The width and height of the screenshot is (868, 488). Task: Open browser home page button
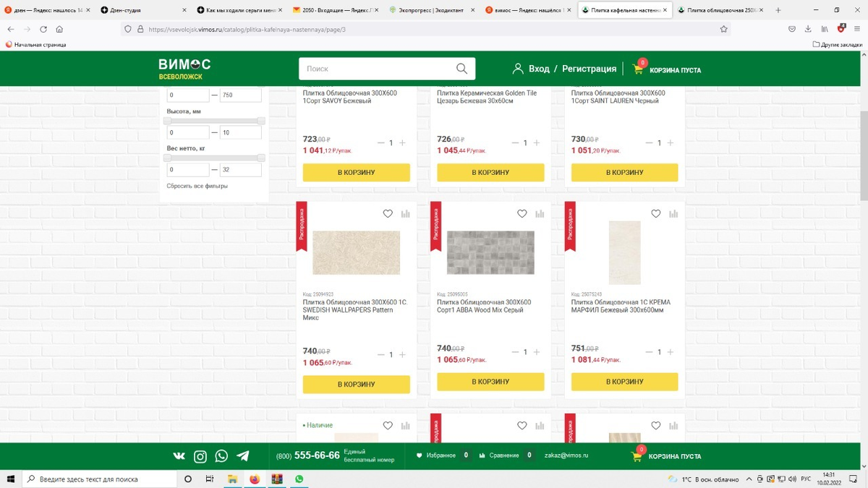(x=59, y=30)
